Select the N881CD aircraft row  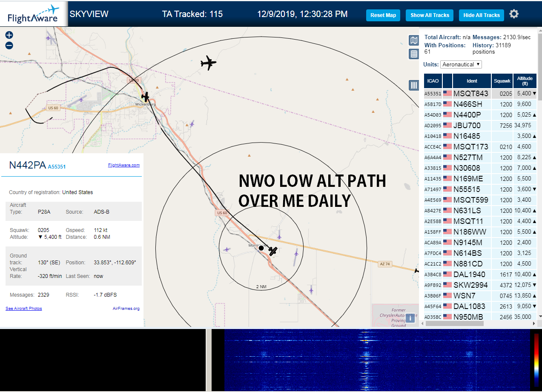coord(480,263)
